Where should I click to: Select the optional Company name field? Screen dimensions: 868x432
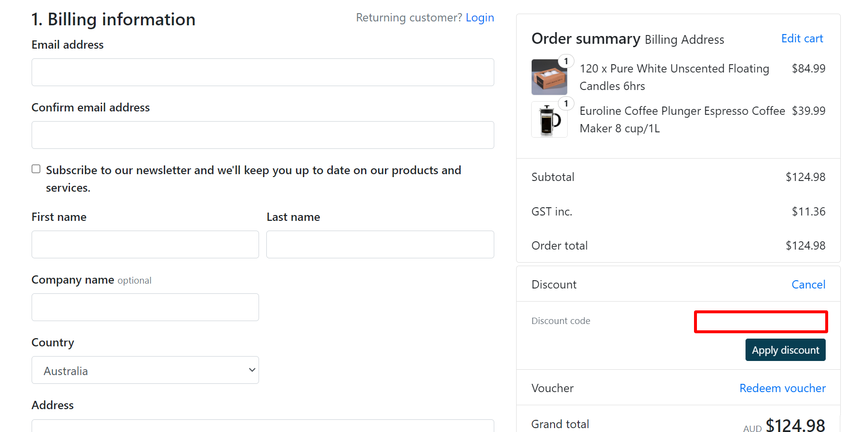(x=145, y=307)
